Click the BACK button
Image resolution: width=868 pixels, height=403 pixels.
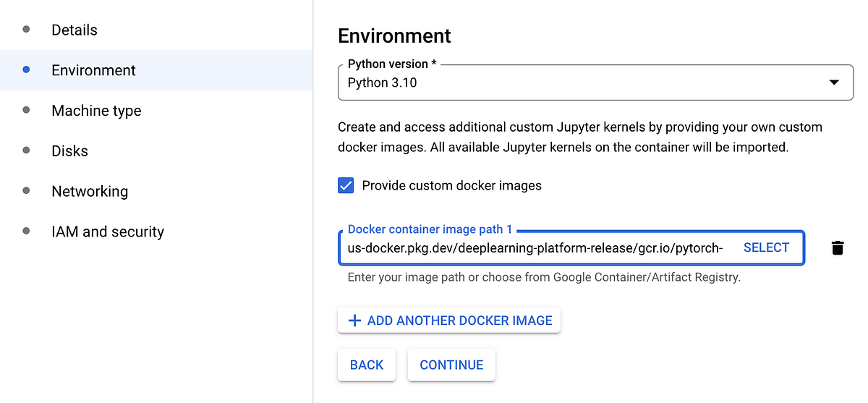[x=367, y=365]
